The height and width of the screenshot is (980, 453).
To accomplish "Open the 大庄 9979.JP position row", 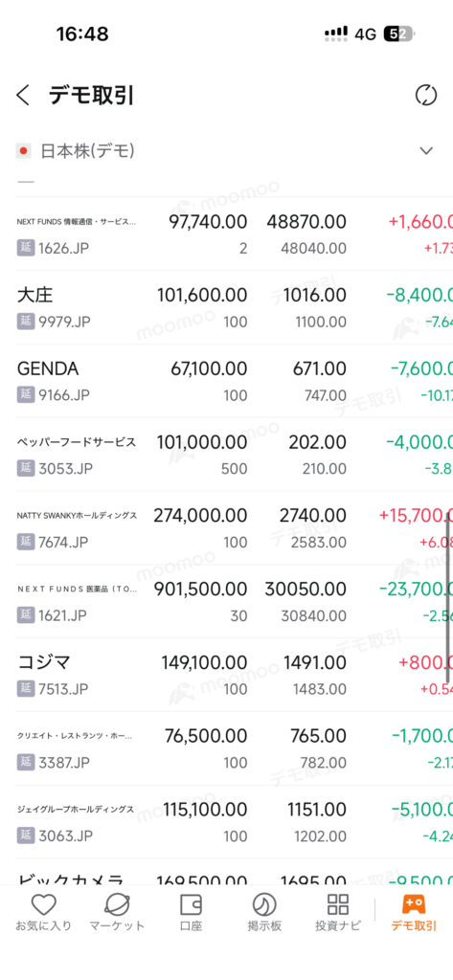I will pyautogui.click(x=234, y=307).
